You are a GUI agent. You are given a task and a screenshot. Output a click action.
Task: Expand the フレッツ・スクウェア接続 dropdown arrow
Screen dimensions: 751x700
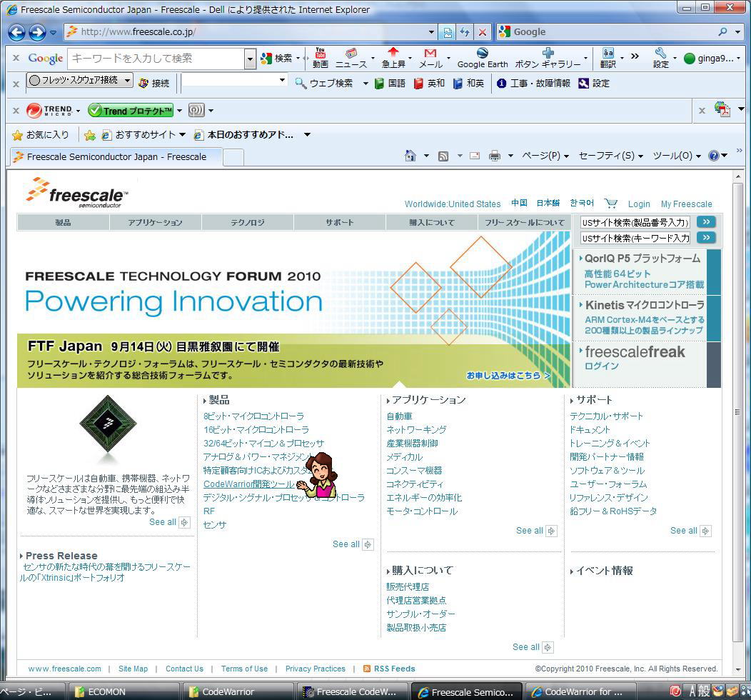tap(127, 80)
